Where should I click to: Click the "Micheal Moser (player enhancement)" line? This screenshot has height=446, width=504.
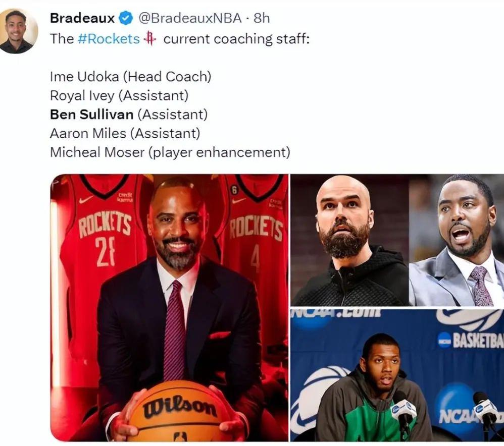[x=170, y=152]
